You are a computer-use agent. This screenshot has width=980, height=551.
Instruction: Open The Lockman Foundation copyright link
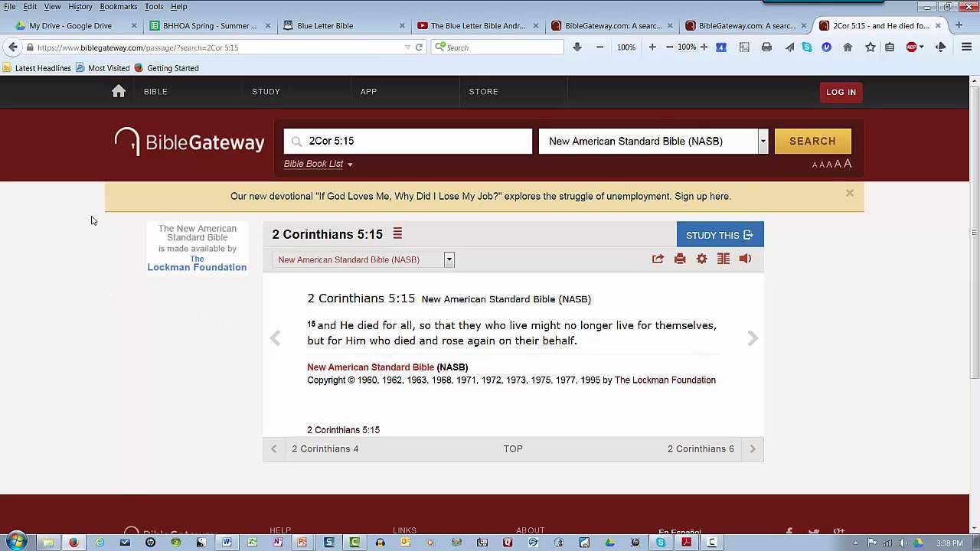665,380
